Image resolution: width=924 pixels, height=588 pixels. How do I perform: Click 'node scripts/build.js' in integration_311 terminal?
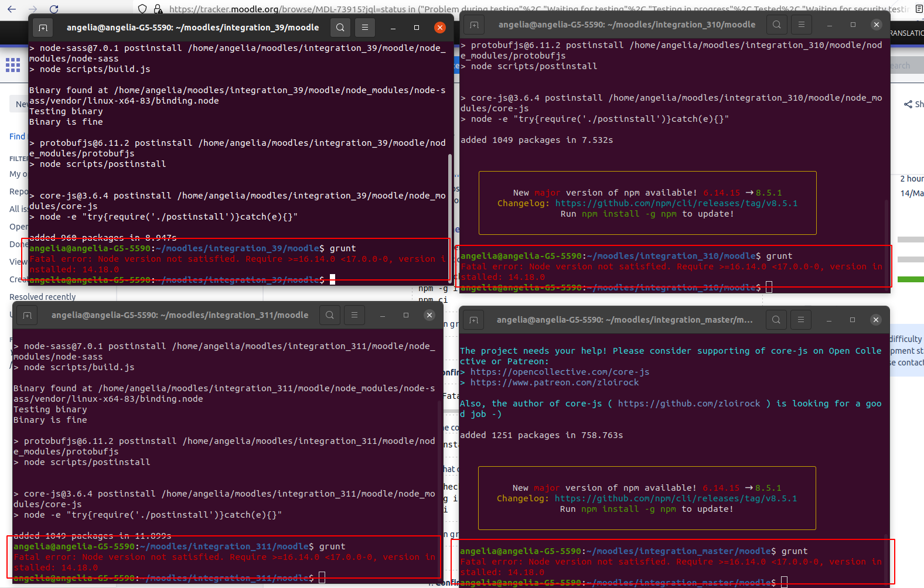[79, 367]
